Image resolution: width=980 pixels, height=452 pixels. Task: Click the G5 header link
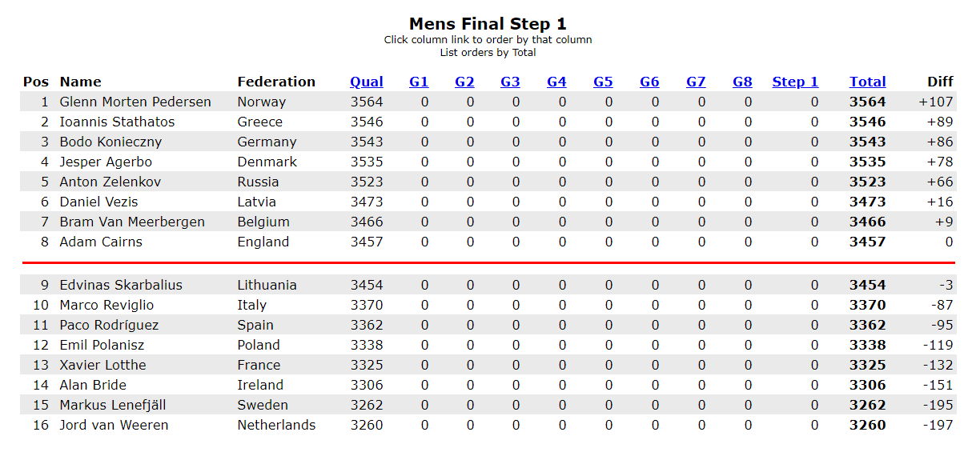coord(603,82)
